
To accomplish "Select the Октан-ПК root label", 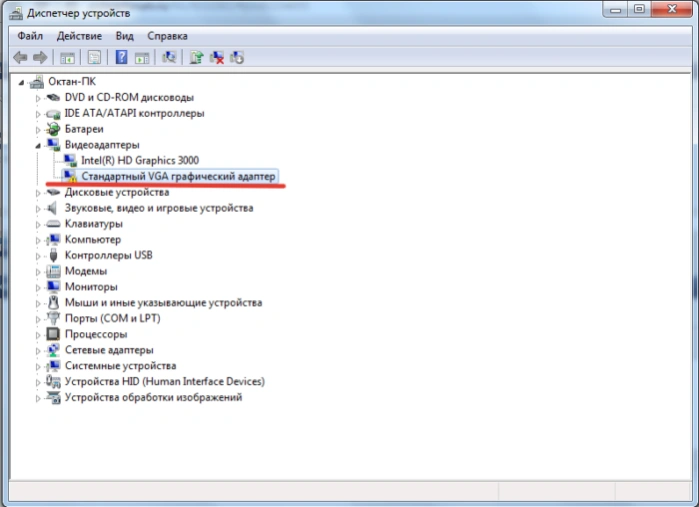I will 72,82.
